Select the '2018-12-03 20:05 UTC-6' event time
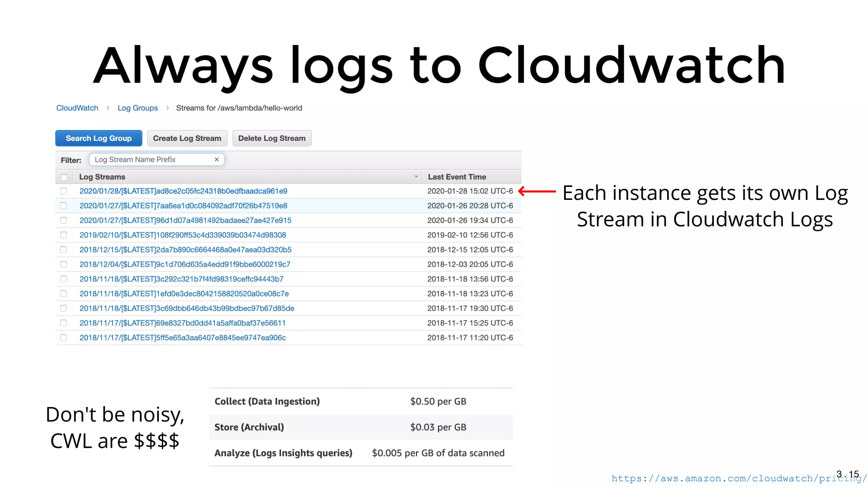868x488 pixels. click(x=470, y=264)
